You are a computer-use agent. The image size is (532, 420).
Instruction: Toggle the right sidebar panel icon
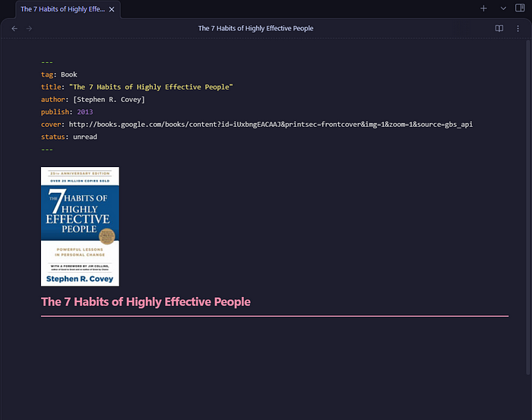point(520,8)
